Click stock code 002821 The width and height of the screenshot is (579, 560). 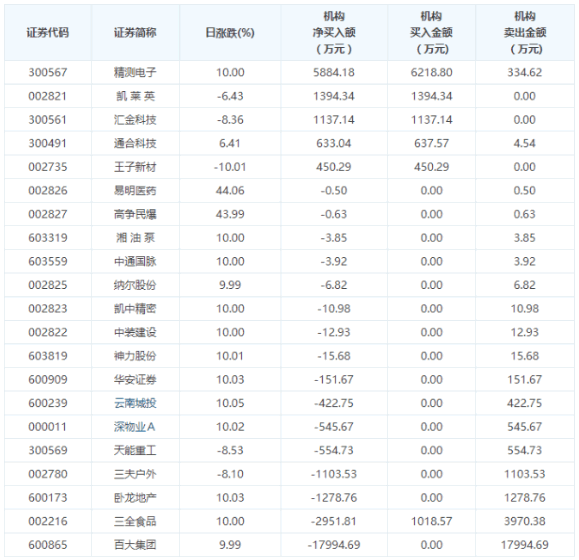click(x=48, y=96)
